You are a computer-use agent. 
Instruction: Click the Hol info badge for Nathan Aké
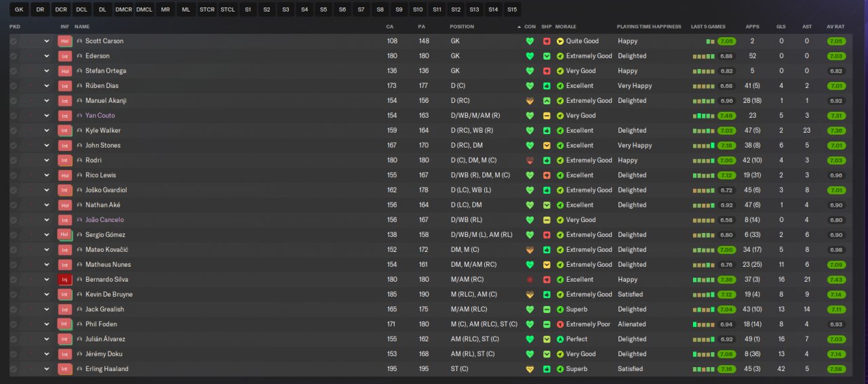click(65, 205)
